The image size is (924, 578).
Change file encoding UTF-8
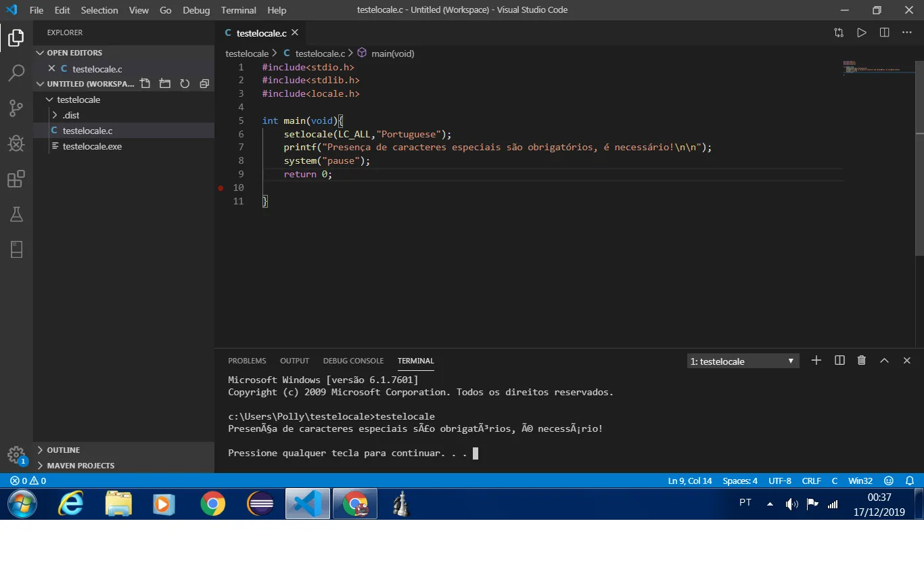coord(780,481)
